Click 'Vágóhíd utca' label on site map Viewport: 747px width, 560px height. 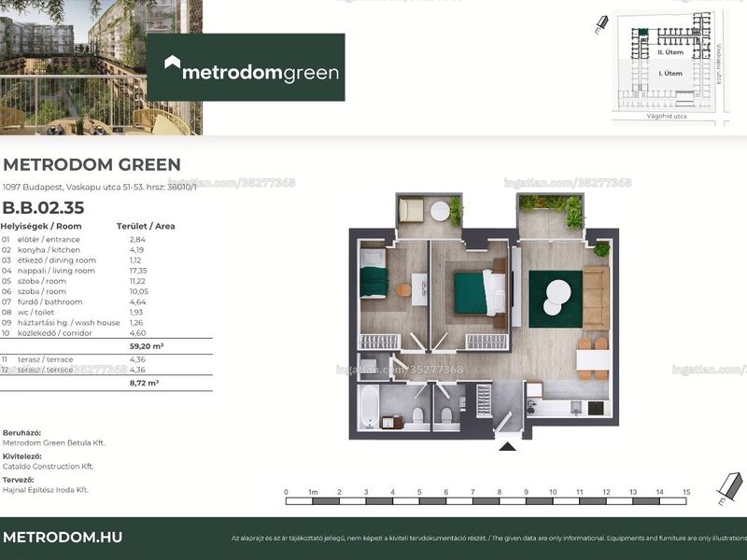pos(667,116)
